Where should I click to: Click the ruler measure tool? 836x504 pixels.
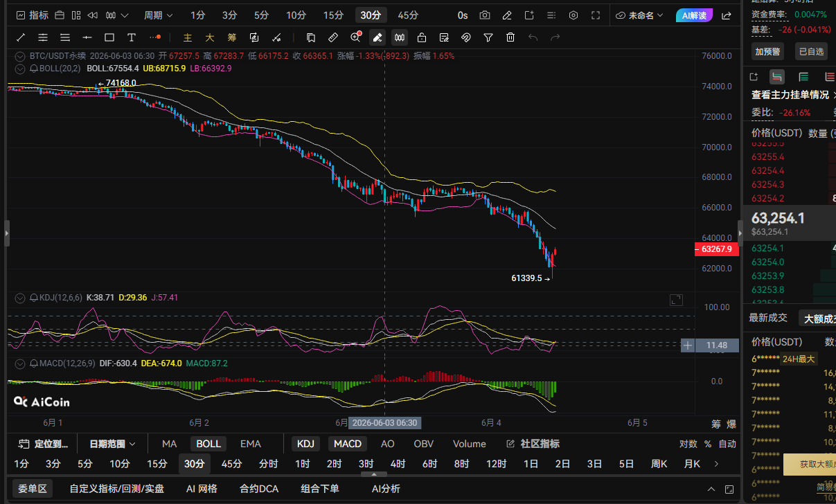coord(333,37)
